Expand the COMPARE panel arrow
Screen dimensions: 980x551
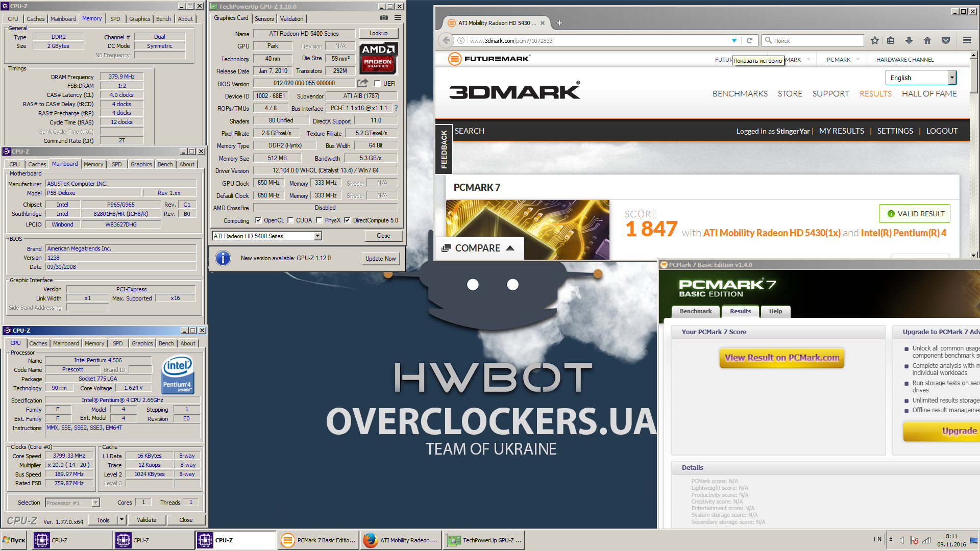[510, 248]
